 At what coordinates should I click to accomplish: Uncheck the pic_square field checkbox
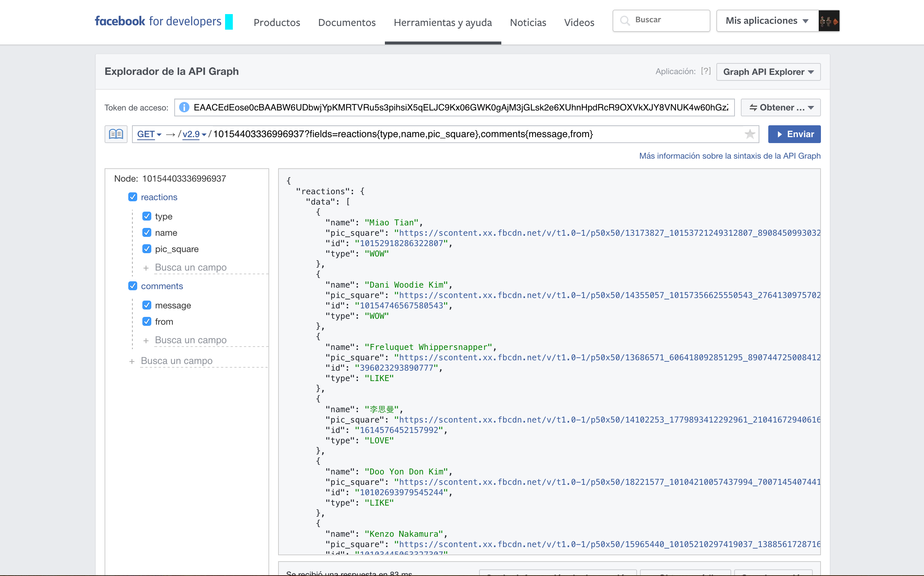pos(147,249)
